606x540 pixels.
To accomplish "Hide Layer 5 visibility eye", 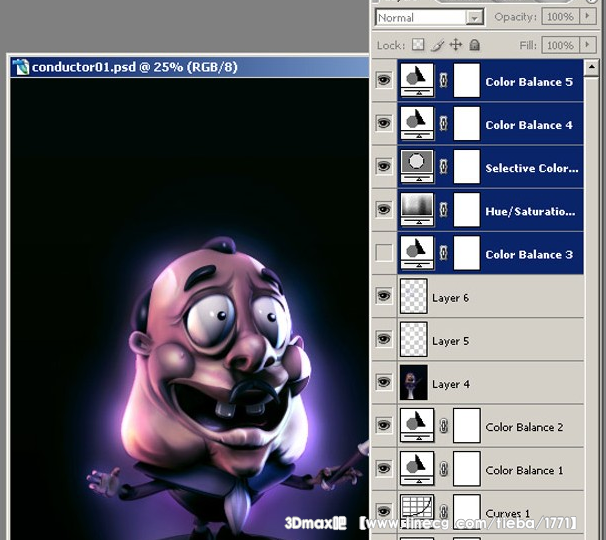I will (384, 339).
